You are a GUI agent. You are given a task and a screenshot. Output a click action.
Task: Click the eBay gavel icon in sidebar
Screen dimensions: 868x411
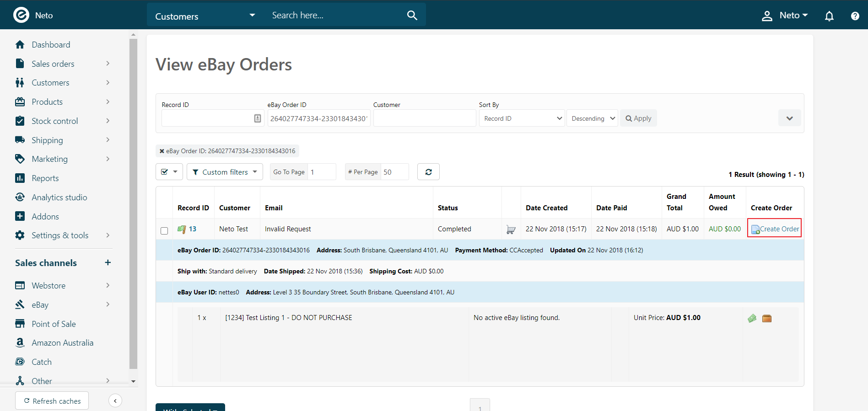pyautogui.click(x=20, y=304)
